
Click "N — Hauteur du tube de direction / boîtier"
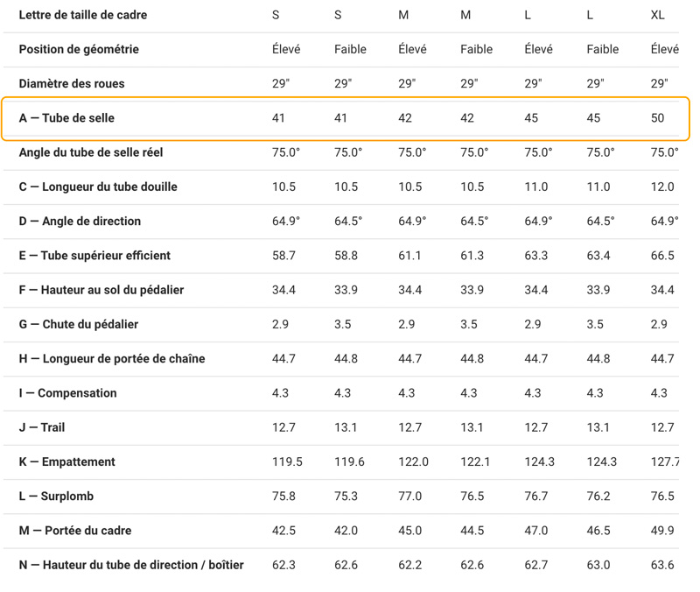click(131, 565)
